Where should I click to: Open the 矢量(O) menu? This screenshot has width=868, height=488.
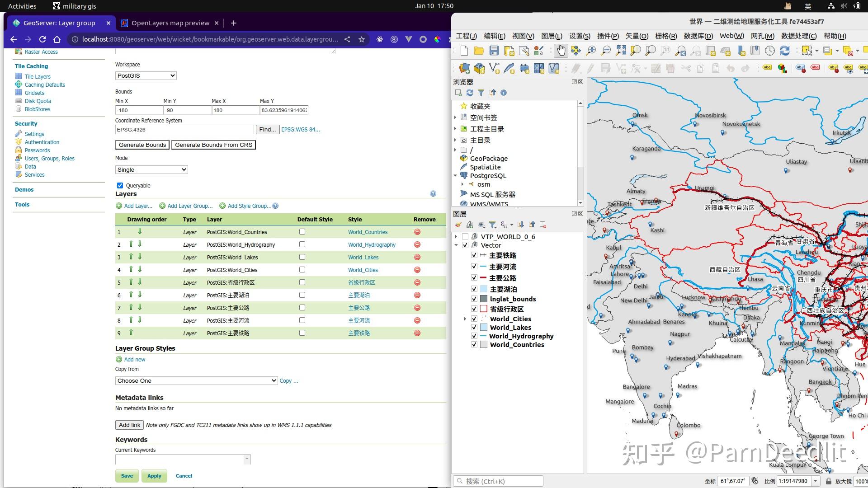point(637,36)
